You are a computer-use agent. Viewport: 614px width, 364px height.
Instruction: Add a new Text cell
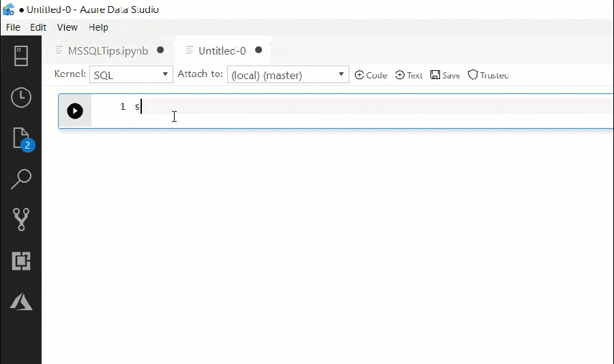point(409,75)
